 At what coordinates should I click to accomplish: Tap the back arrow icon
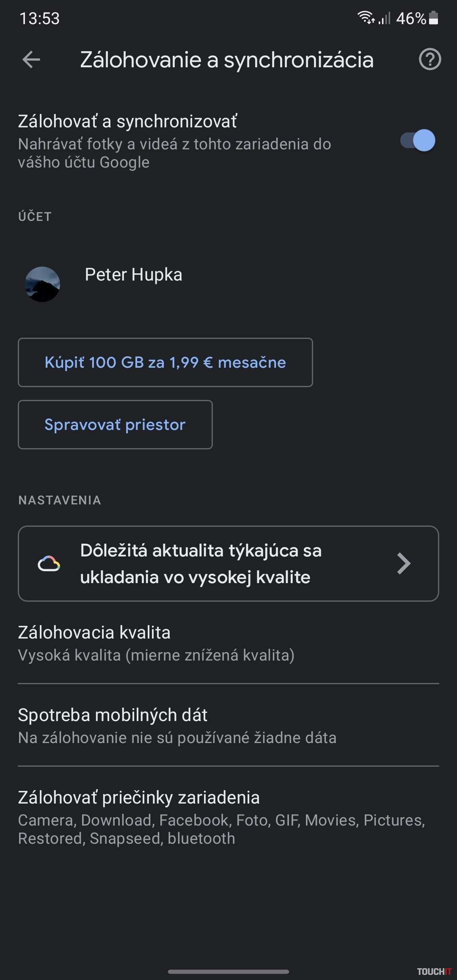pos(31,60)
